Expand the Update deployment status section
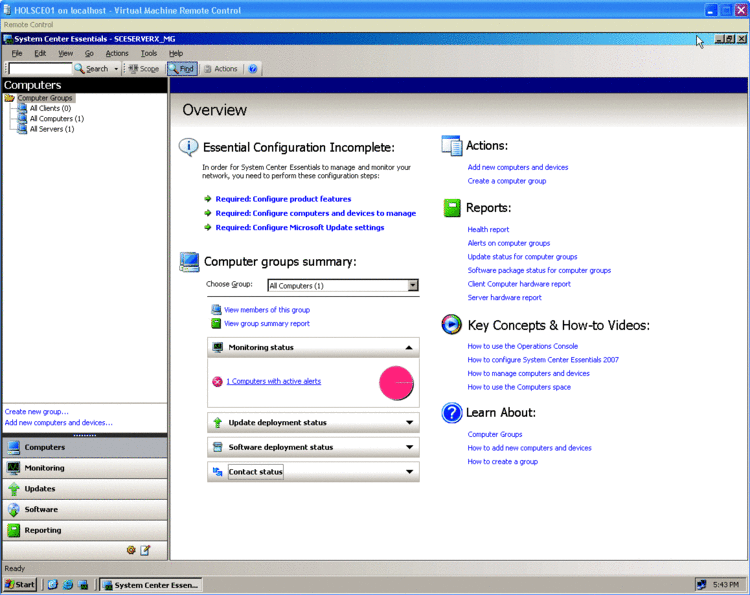This screenshot has width=750, height=595. click(x=409, y=423)
